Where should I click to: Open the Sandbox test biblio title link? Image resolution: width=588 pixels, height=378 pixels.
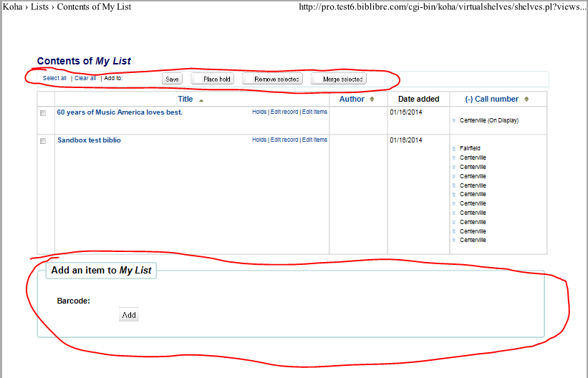tap(89, 140)
